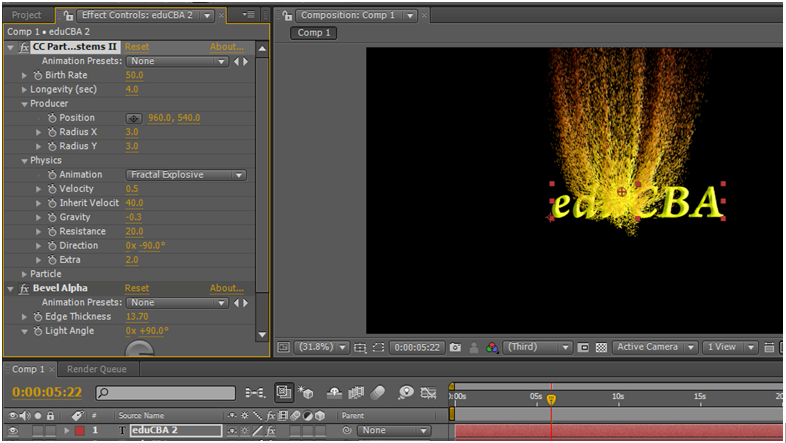Open resolution (Third) dropdown

pos(538,347)
